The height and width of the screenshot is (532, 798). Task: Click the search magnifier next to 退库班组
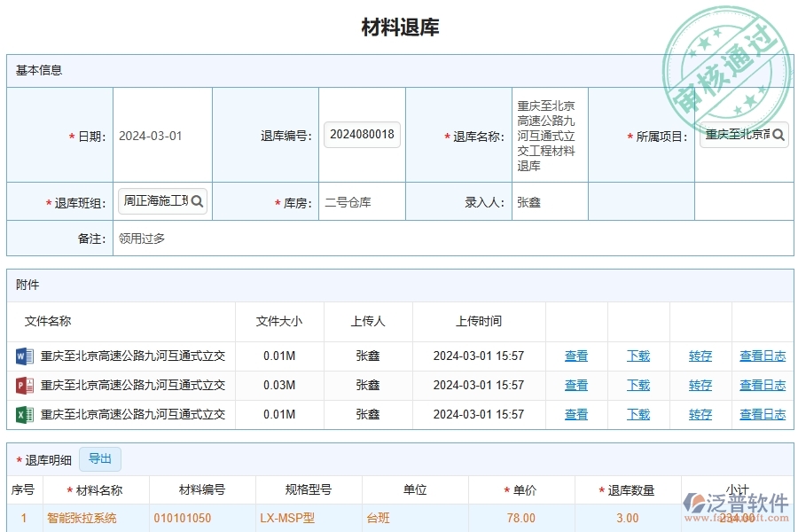click(x=197, y=201)
